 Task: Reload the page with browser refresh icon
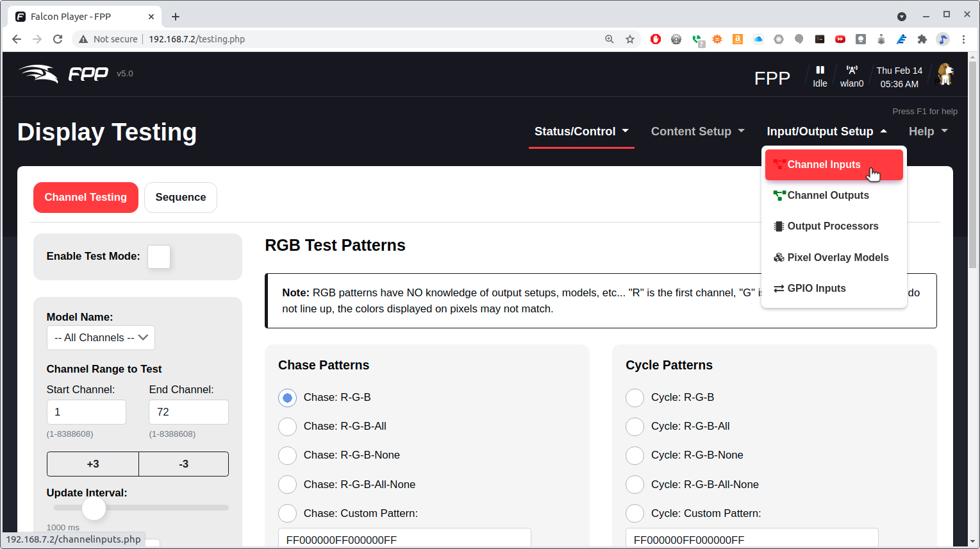tap(58, 39)
